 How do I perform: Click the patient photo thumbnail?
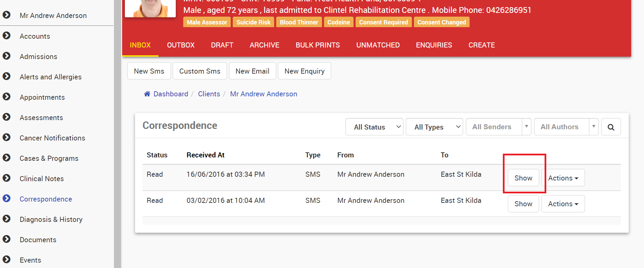coord(150,8)
